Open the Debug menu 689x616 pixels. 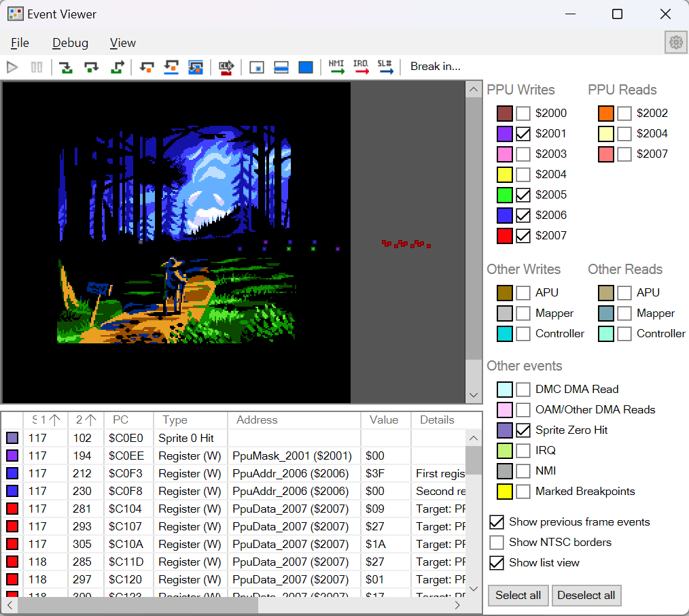pyautogui.click(x=70, y=43)
